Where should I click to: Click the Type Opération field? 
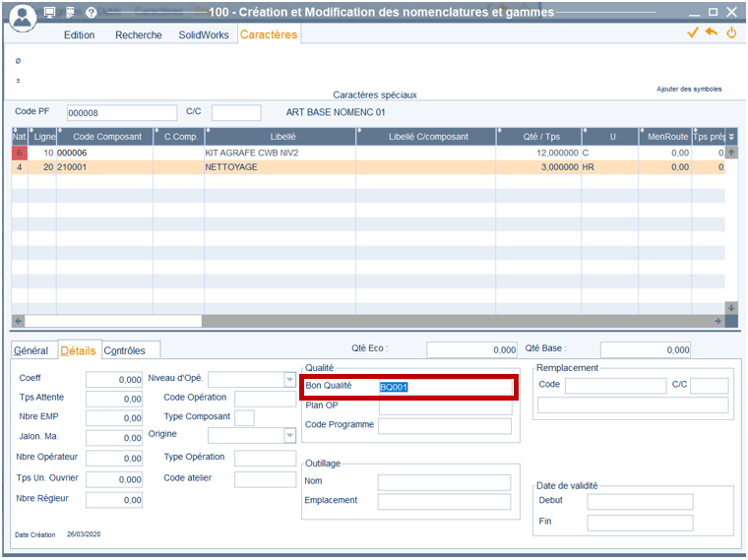click(265, 459)
